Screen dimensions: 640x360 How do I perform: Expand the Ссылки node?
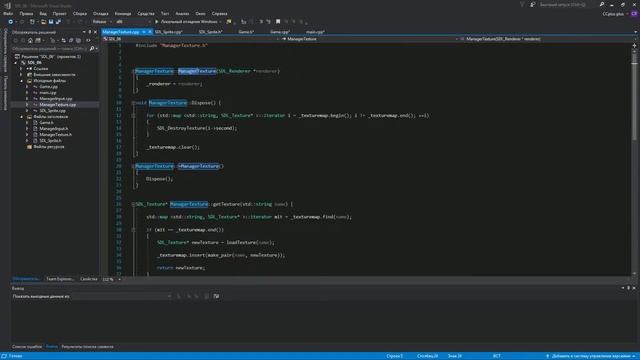[22, 69]
